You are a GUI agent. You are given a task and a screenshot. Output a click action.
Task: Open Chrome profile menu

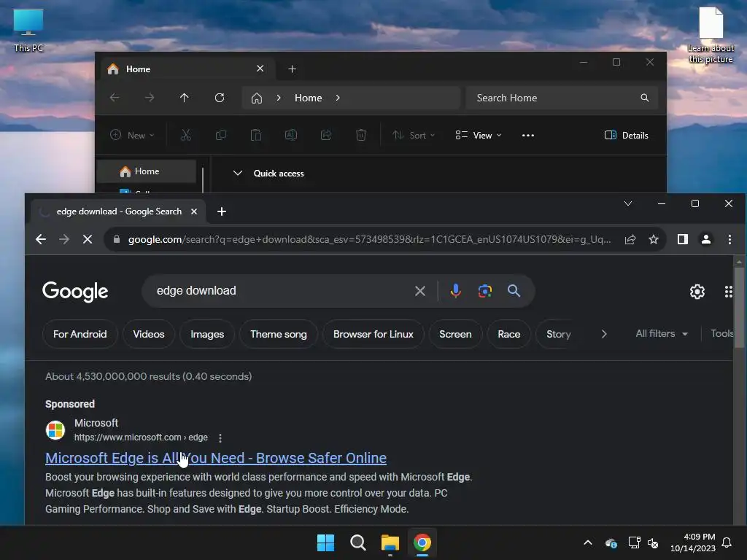point(706,239)
